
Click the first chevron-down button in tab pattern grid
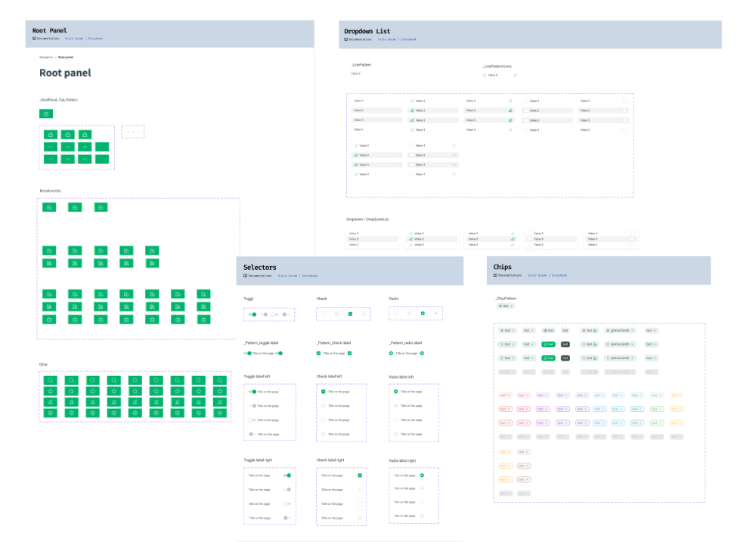coord(50,159)
